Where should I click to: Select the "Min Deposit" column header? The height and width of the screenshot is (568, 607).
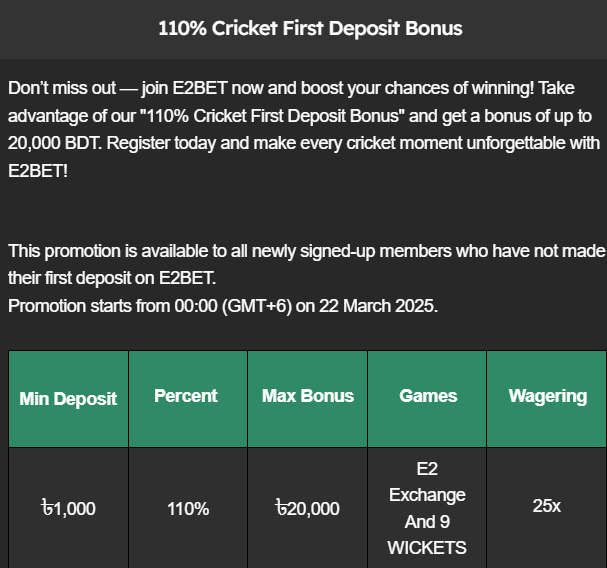pyautogui.click(x=68, y=398)
